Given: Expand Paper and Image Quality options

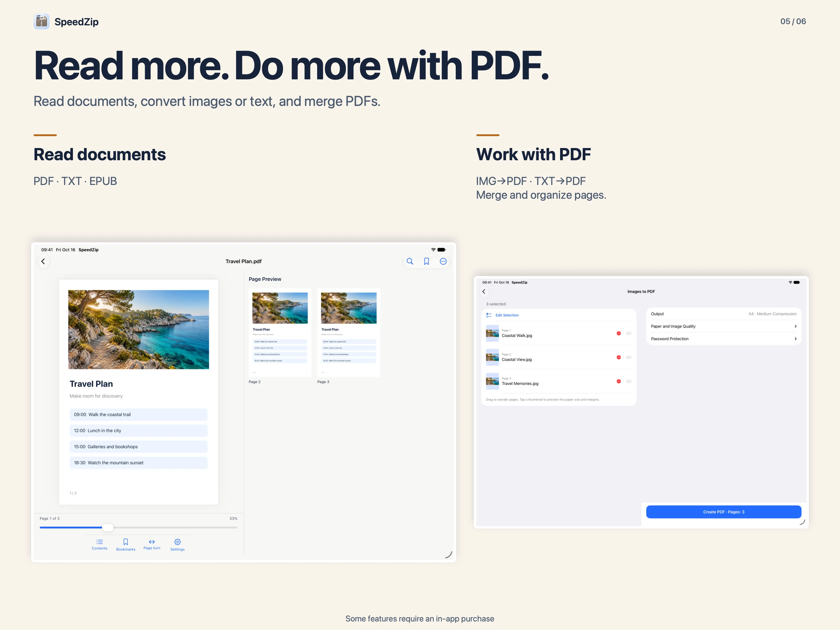Looking at the screenshot, I should (724, 326).
